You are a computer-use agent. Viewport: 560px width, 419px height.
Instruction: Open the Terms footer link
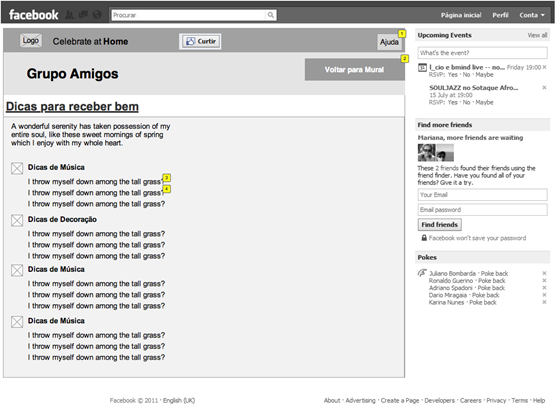(519, 400)
